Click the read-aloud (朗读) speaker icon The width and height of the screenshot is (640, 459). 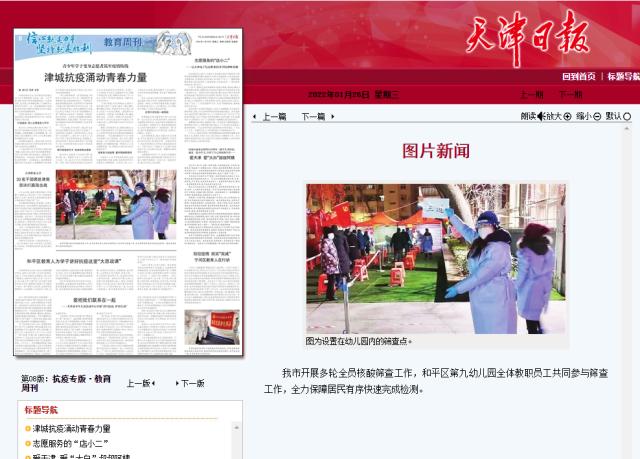click(539, 116)
